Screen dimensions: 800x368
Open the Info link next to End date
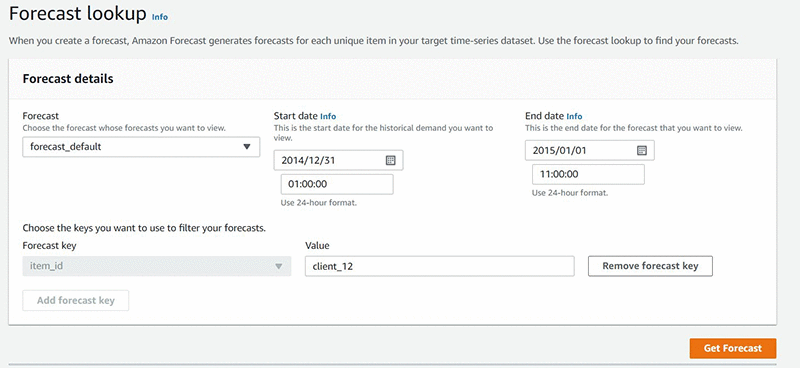[574, 116]
